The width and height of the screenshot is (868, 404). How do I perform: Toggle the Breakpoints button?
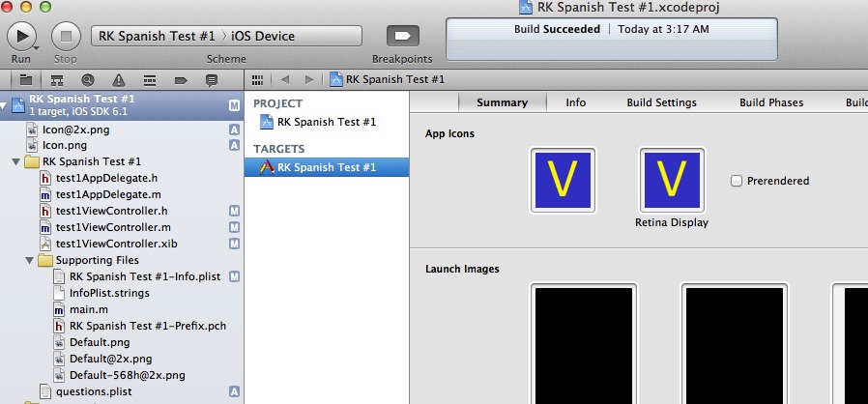(x=402, y=36)
